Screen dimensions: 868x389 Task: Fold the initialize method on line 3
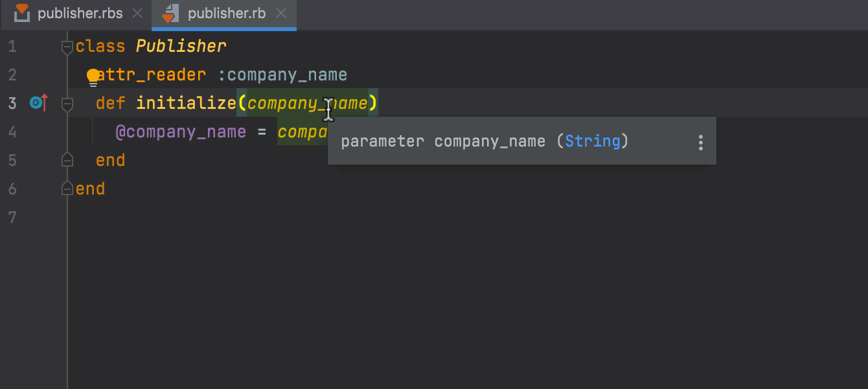click(67, 104)
